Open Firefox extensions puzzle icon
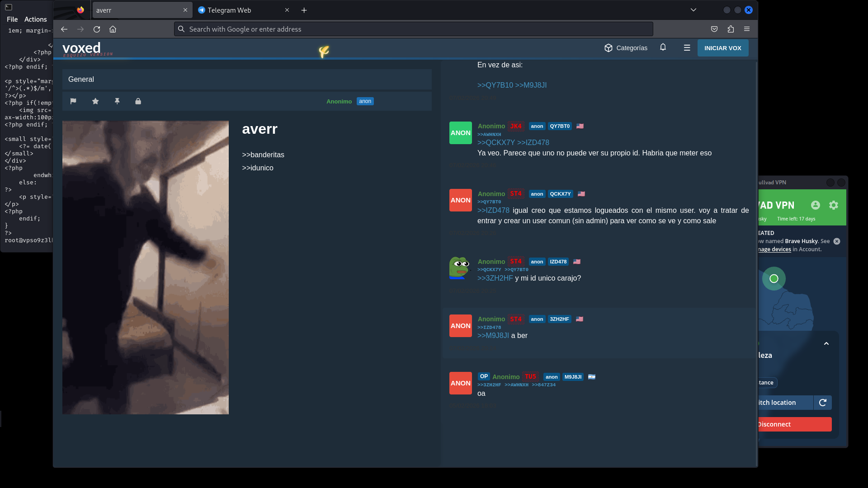The image size is (868, 488). (731, 29)
